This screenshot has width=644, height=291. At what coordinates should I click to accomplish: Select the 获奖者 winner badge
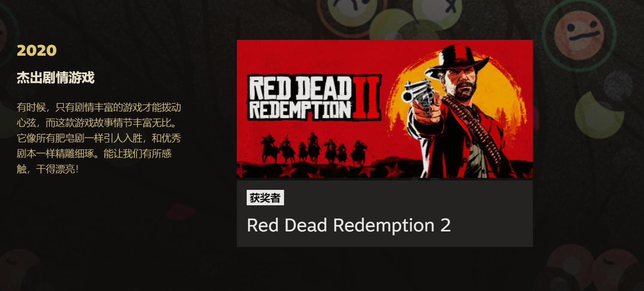coord(265,198)
